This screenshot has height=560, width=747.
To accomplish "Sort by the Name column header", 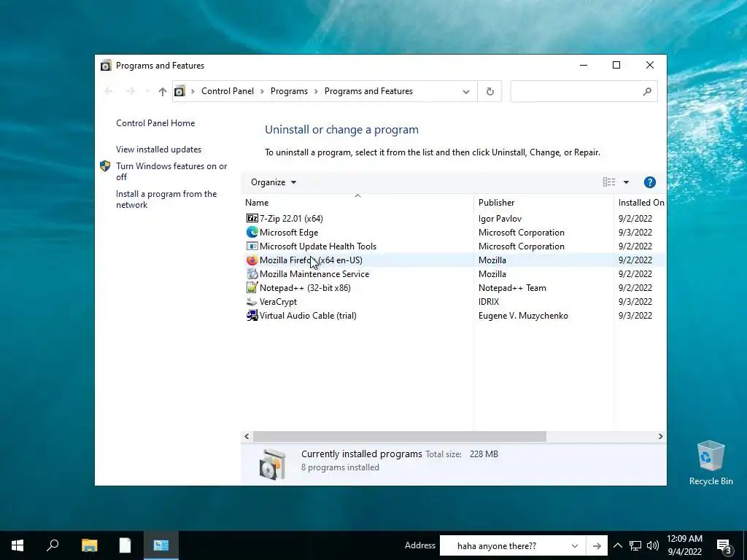I will pyautogui.click(x=357, y=203).
